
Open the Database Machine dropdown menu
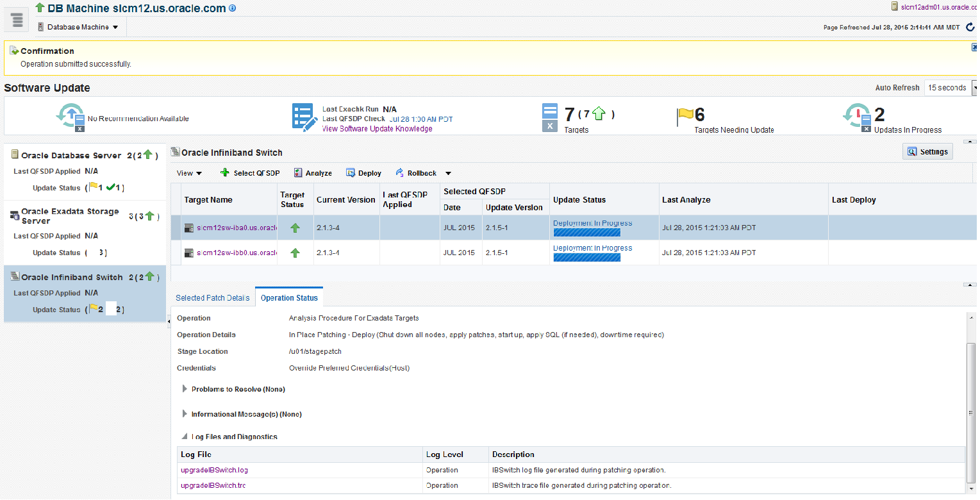(78, 27)
